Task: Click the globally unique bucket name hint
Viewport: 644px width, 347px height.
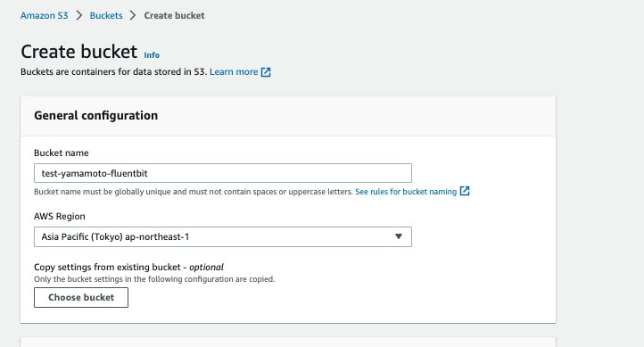Action: [x=193, y=192]
